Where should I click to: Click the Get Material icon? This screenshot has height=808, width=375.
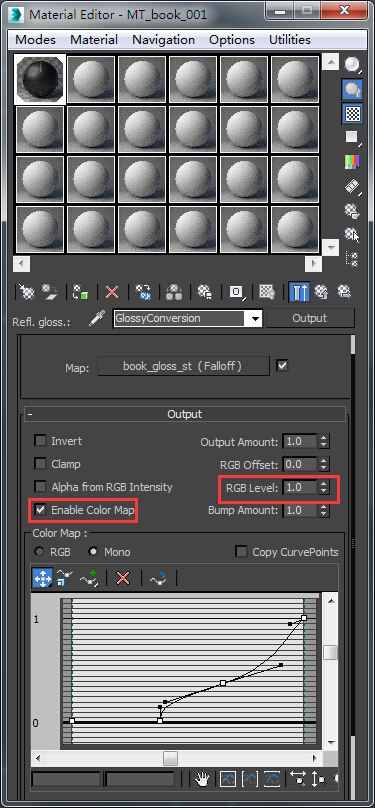pyautogui.click(x=27, y=292)
